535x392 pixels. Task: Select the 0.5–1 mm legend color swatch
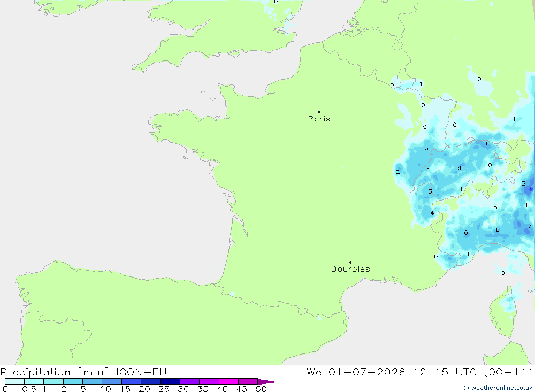[x=34, y=381]
